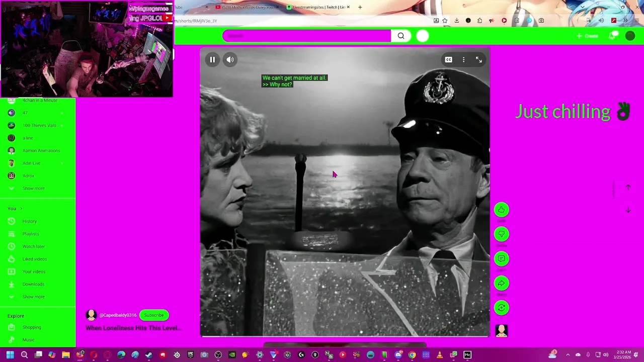The width and height of the screenshot is (644, 362).
Task: Open the Short's sound source thumbnail
Action: pyautogui.click(x=501, y=331)
